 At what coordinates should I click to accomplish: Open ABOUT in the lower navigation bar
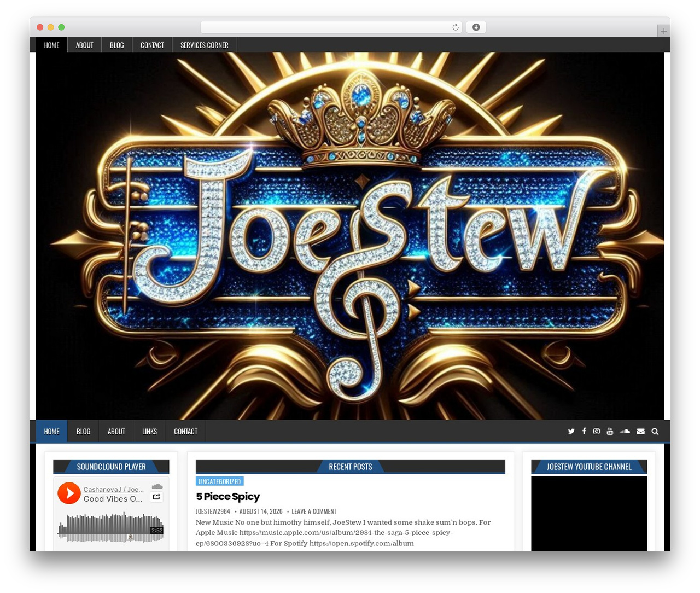(x=116, y=431)
